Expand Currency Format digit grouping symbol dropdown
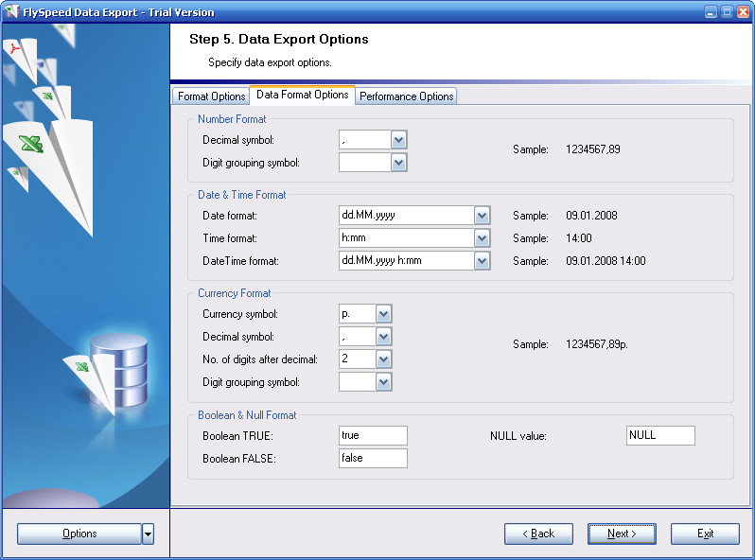Screen dimensions: 755x560 (383, 382)
